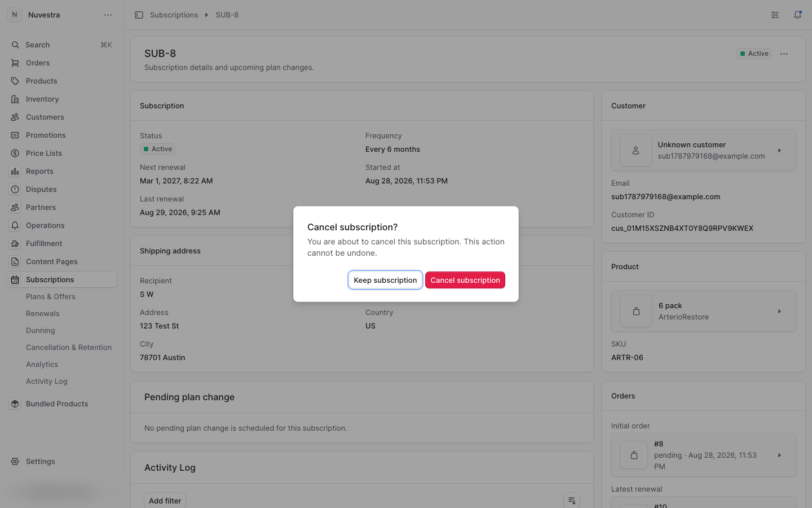
Task: Open the sliders filter icon top right
Action: [775, 15]
